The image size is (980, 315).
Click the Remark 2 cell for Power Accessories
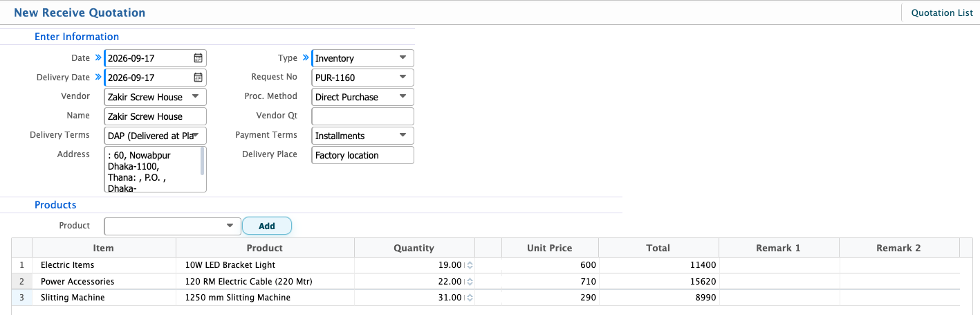coord(899,282)
